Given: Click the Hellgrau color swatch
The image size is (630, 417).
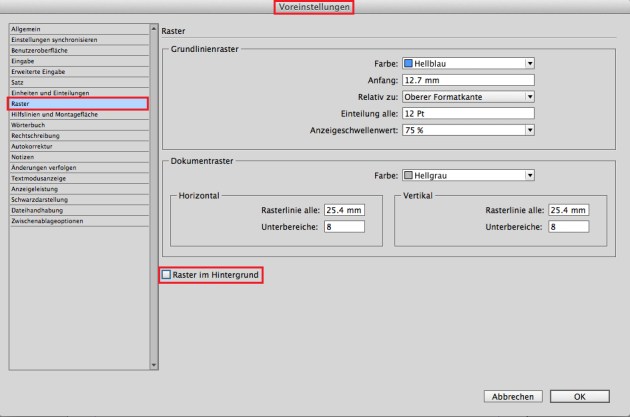Looking at the screenshot, I should 408,175.
